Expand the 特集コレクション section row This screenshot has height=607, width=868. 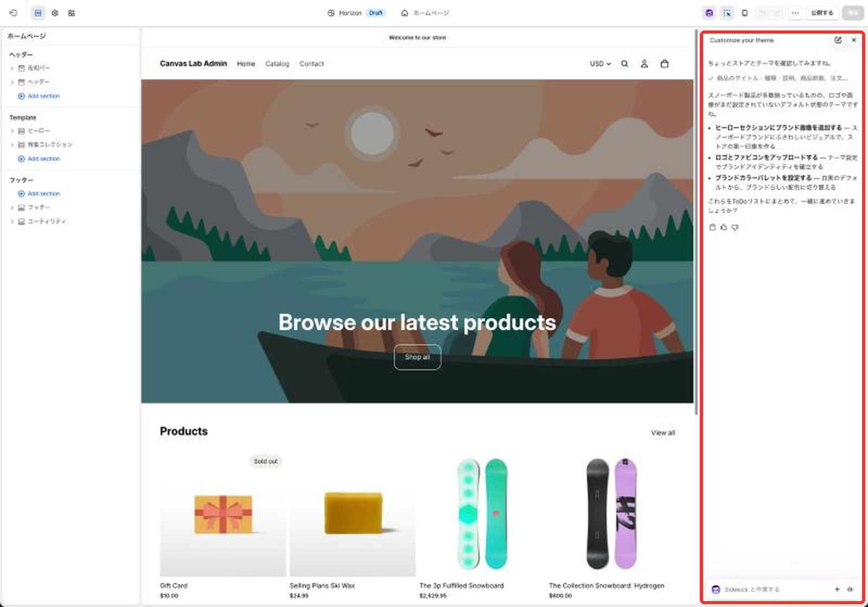pos(12,145)
